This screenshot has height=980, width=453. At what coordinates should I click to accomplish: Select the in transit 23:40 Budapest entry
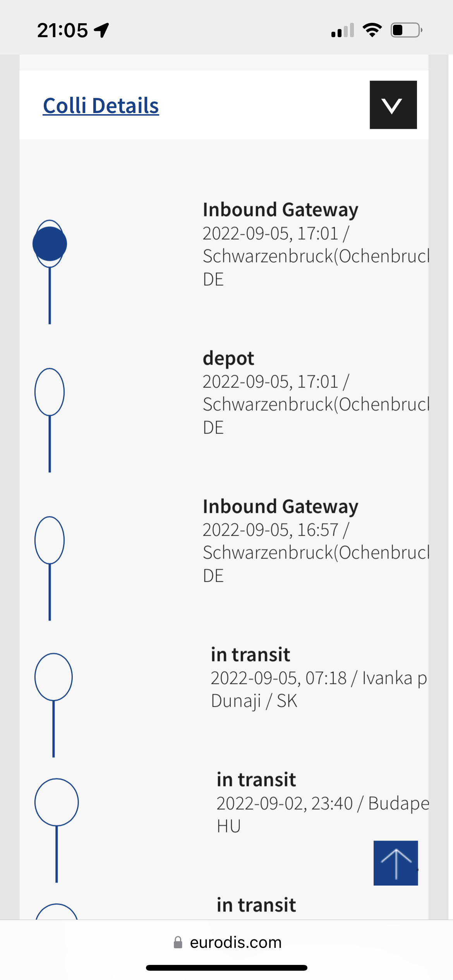click(323, 802)
